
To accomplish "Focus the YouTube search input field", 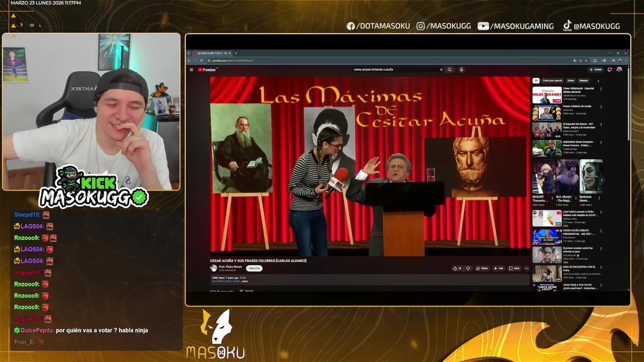I will (395, 70).
